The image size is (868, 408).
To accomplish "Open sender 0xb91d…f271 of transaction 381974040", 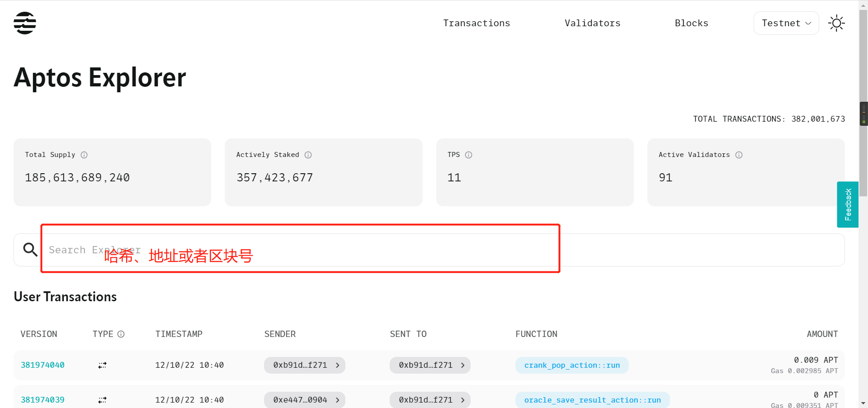I will click(x=305, y=365).
